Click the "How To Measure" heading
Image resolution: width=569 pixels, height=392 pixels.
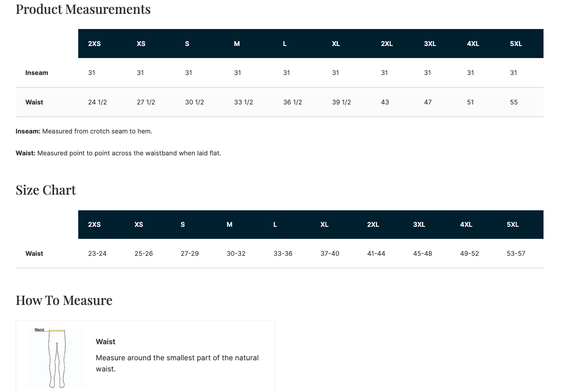click(64, 300)
